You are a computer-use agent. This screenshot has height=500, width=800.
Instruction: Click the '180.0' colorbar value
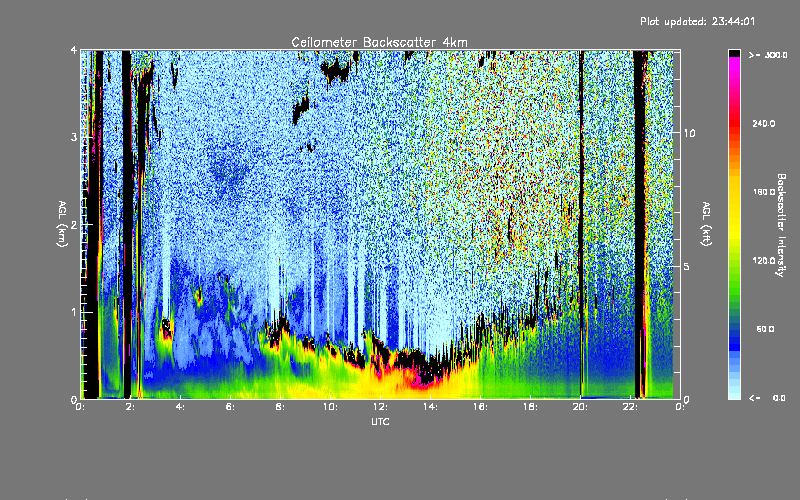pyautogui.click(x=763, y=192)
